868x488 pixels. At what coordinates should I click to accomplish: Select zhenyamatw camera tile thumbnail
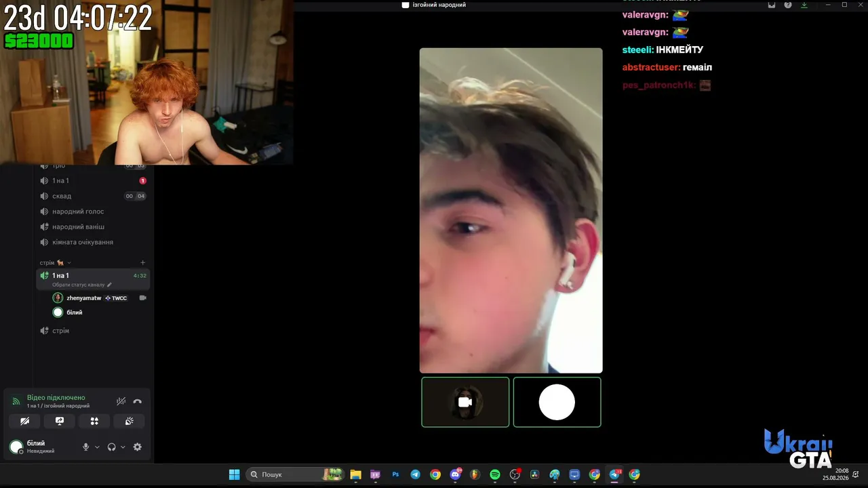(465, 402)
